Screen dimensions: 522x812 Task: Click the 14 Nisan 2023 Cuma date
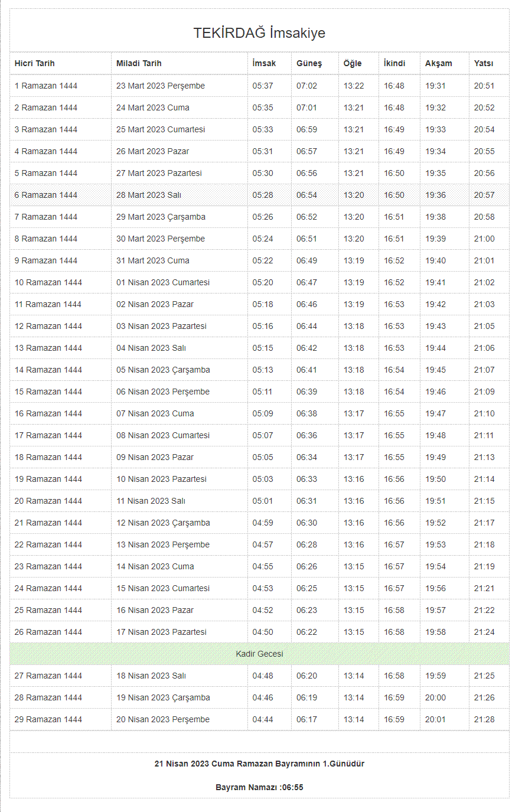tap(155, 566)
